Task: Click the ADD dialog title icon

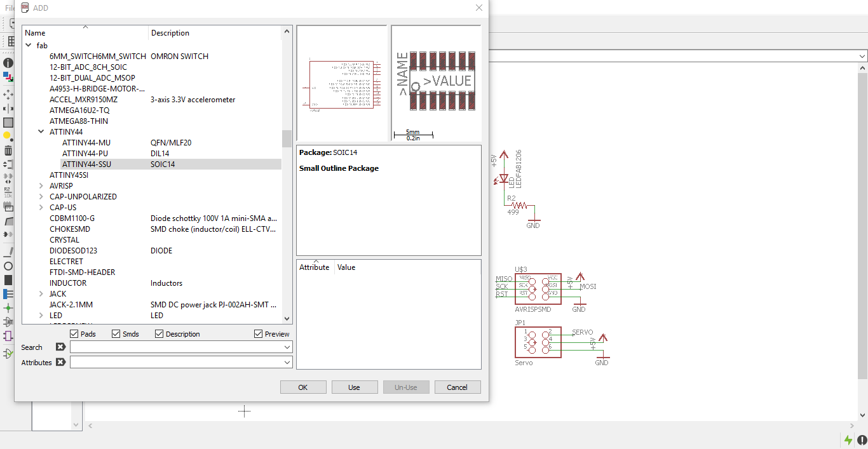Action: 25,8
